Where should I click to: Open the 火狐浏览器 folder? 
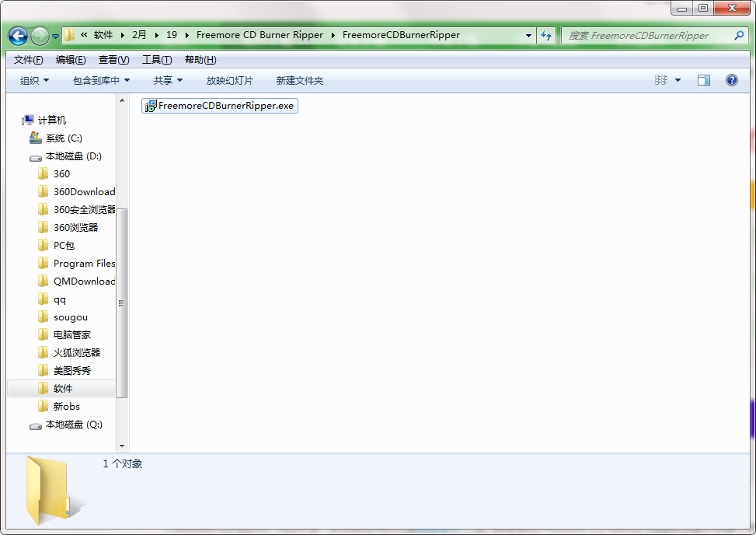(x=69, y=352)
